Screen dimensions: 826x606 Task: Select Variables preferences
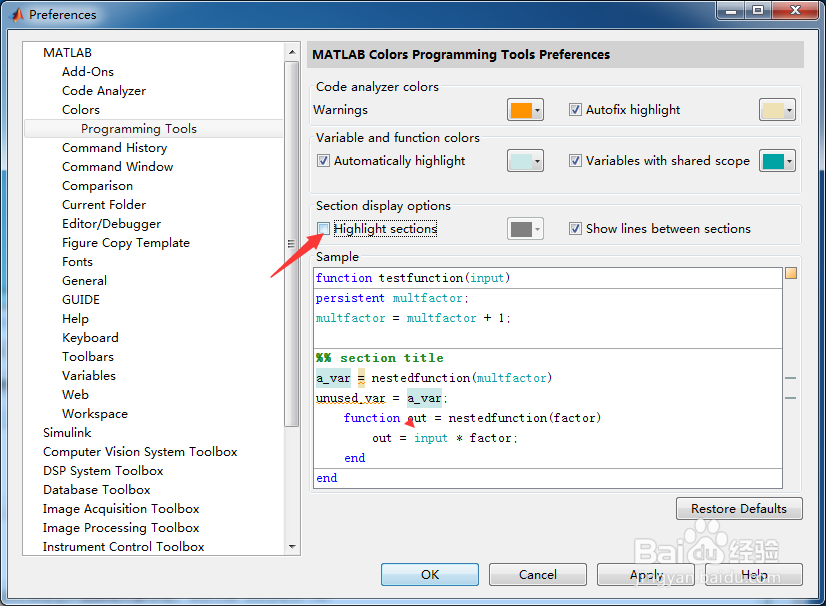[88, 375]
